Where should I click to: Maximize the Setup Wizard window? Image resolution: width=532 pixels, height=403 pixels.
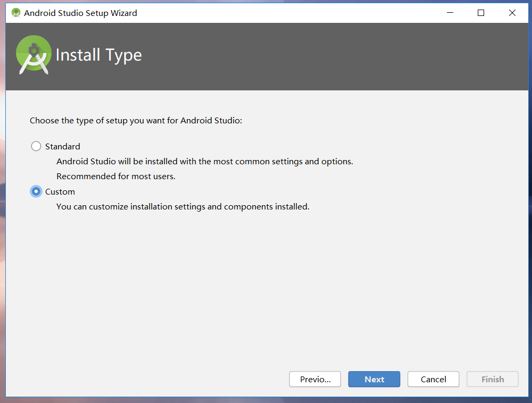click(x=481, y=13)
